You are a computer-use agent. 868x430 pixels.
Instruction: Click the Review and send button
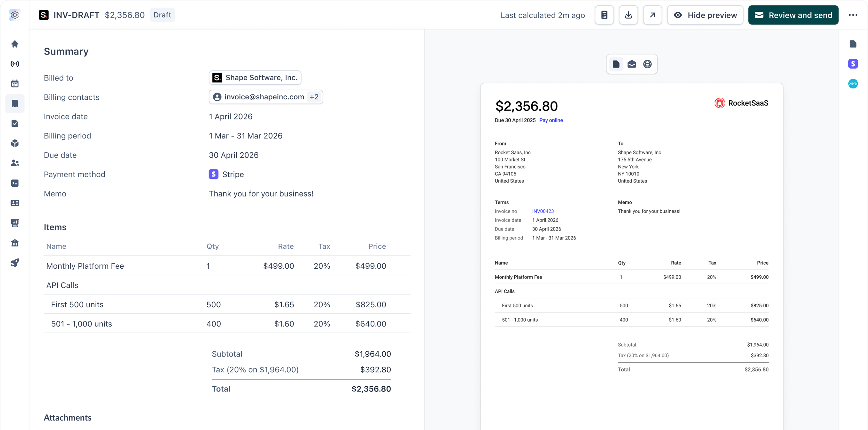pos(793,15)
